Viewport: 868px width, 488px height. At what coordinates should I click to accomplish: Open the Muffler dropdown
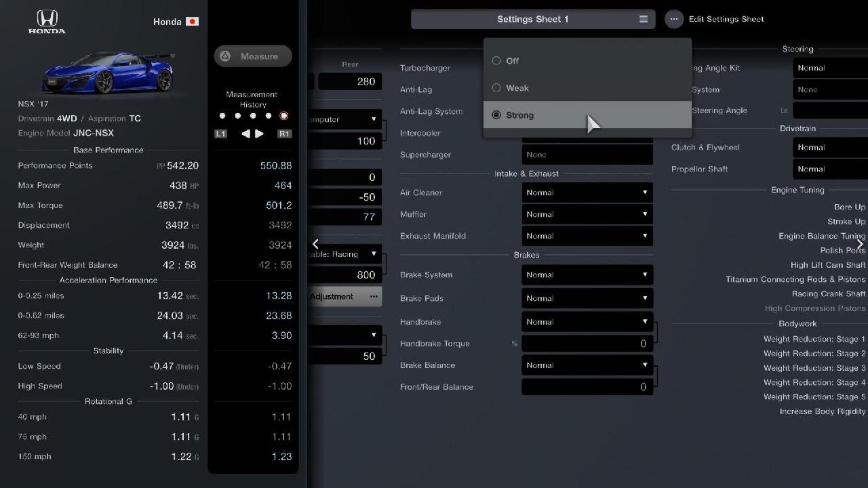(587, 214)
